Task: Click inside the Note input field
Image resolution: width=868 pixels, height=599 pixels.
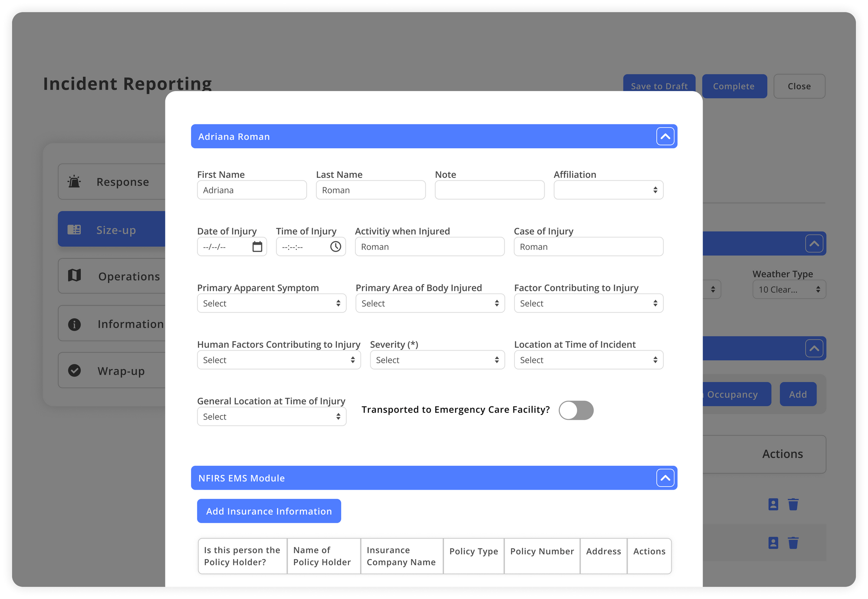Action: pos(490,190)
